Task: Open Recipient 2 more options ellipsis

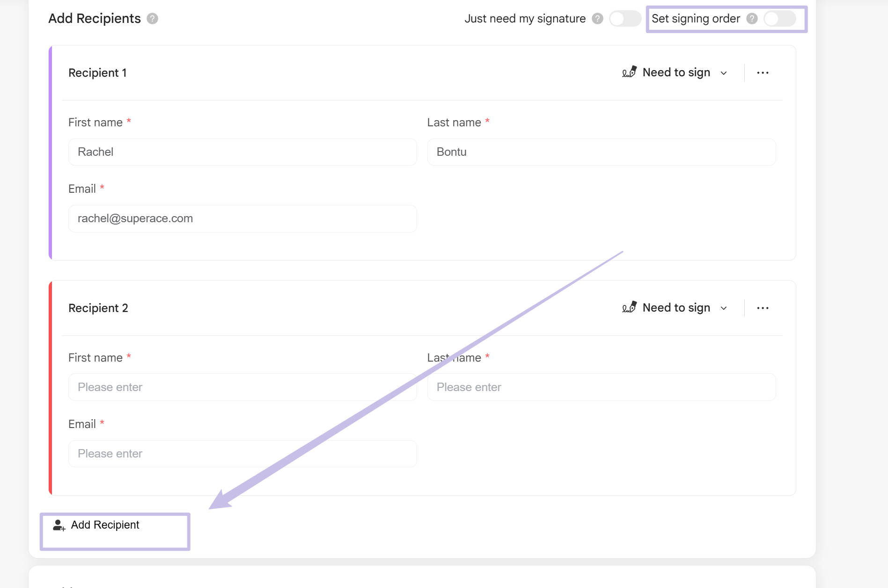Action: 763,308
